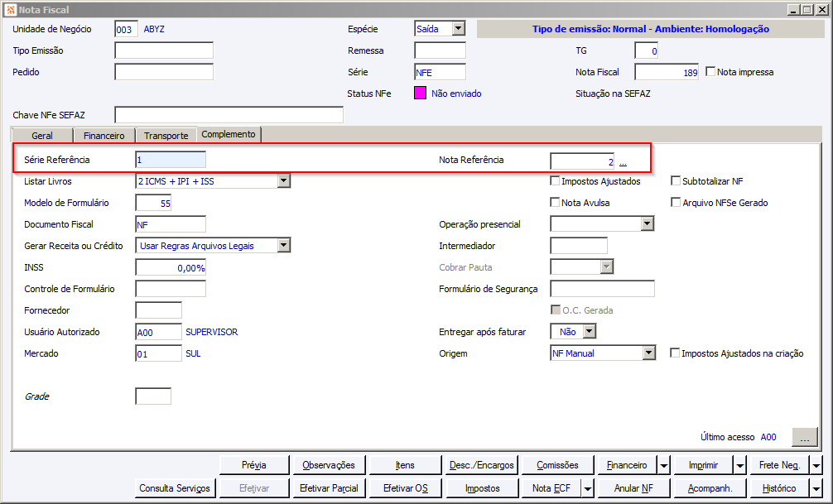The image size is (833, 504).
Task: Click the INSS percentage field
Action: pyautogui.click(x=171, y=267)
